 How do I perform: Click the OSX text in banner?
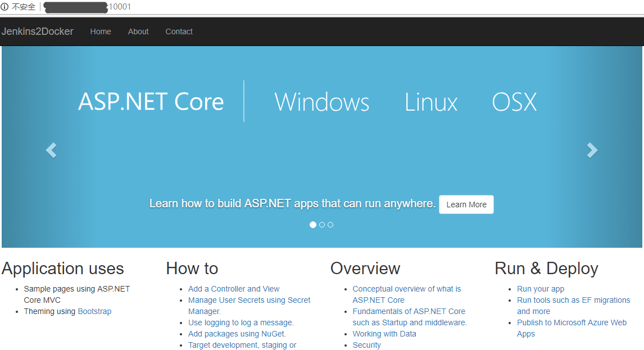pos(514,102)
